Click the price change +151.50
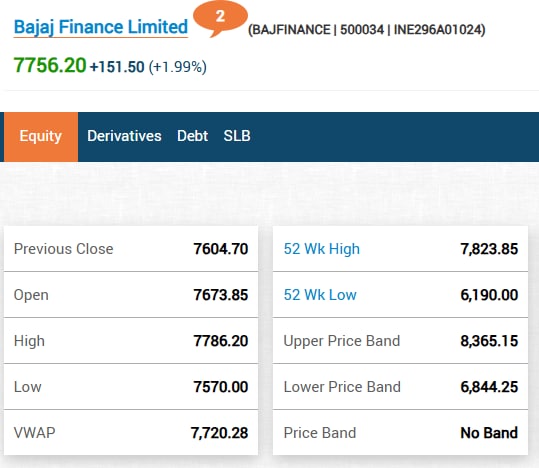 (117, 67)
